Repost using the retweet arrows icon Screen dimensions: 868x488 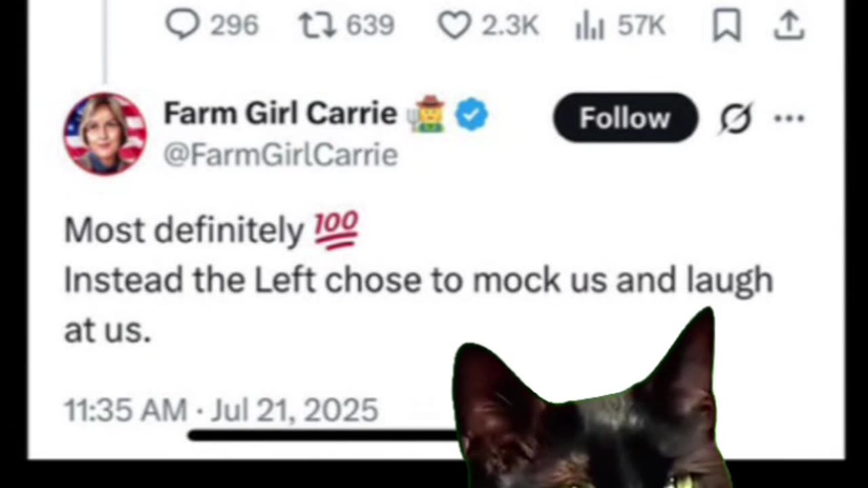pos(319,25)
